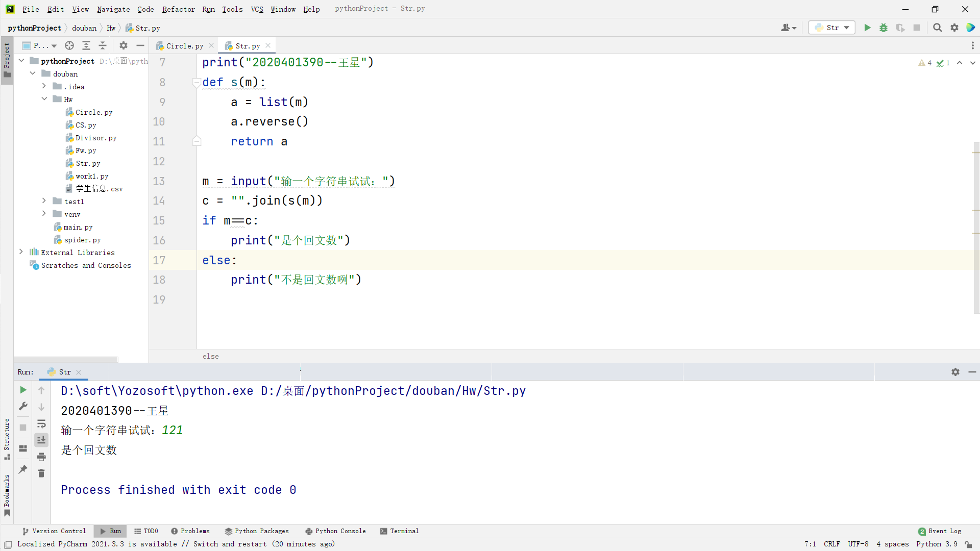Click the green Run button in toolbar
Viewport: 980px width, 551px height.
click(867, 28)
